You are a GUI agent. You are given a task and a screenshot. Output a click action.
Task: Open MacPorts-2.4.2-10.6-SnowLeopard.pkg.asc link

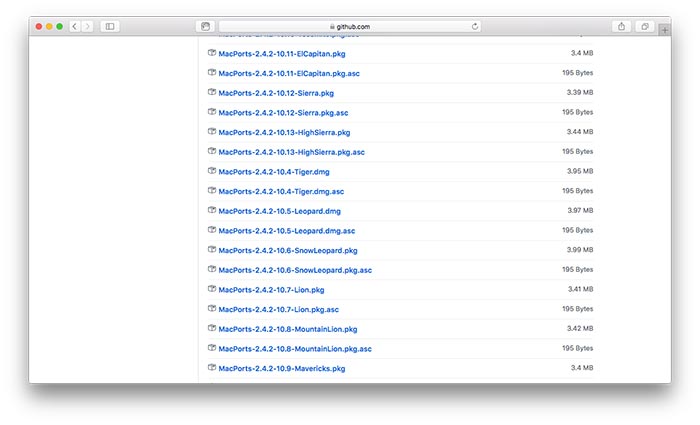pyautogui.click(x=295, y=270)
